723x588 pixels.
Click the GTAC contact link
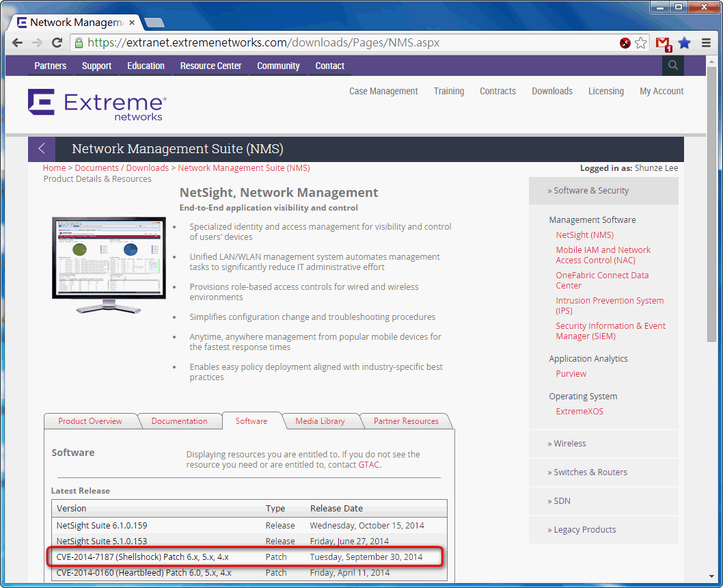(369, 465)
